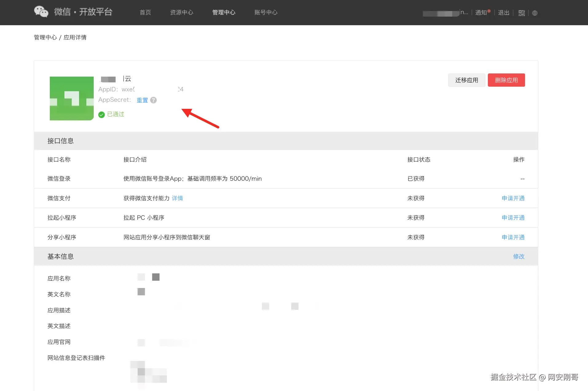588x391 pixels.
Task: Click the 拉起 PC 小程序 description text
Action: click(144, 218)
